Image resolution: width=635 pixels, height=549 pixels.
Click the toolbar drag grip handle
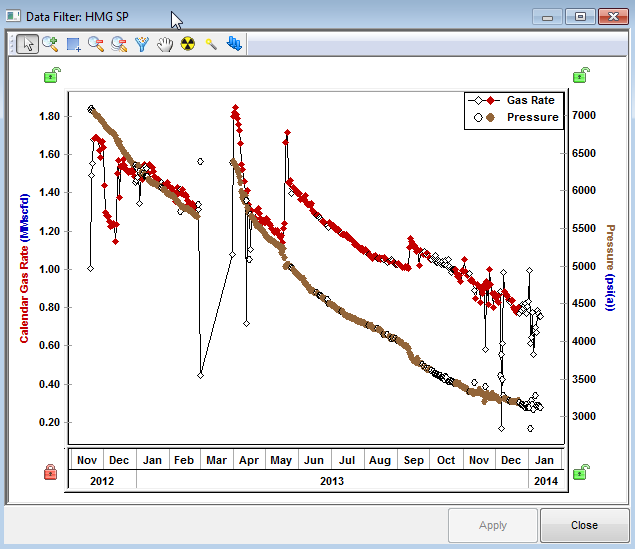click(12, 44)
